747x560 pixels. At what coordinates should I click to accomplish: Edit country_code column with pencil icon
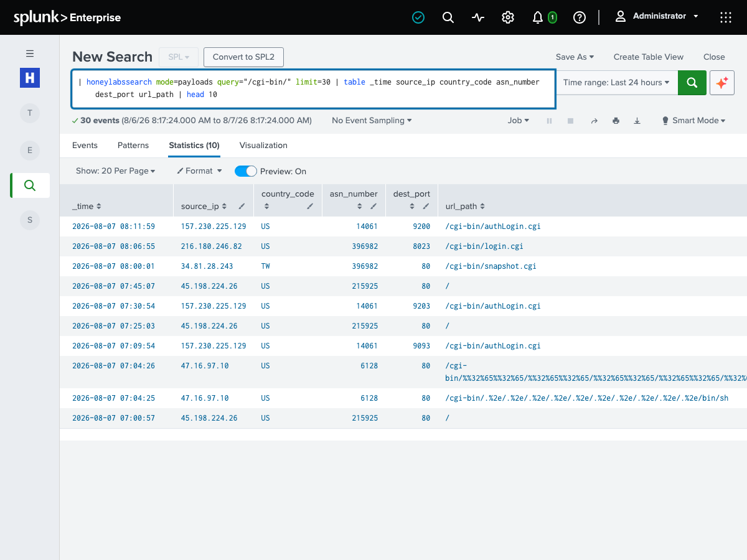coord(310,206)
